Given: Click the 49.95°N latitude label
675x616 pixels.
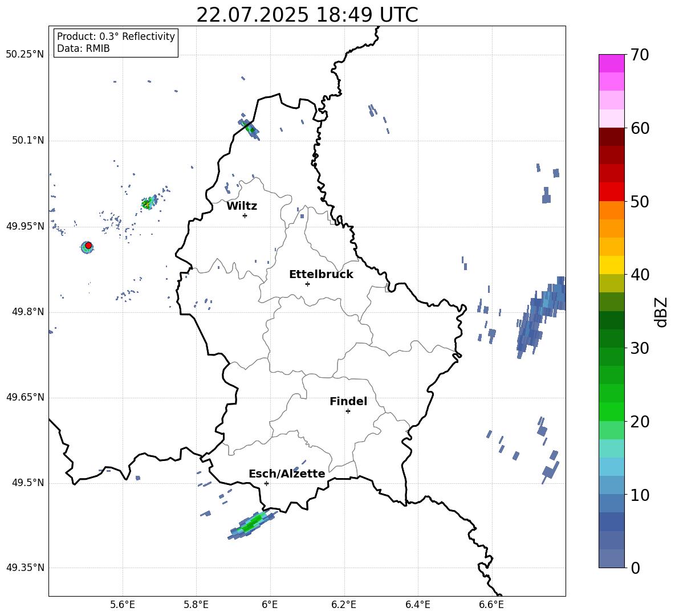Looking at the screenshot, I should point(25,226).
